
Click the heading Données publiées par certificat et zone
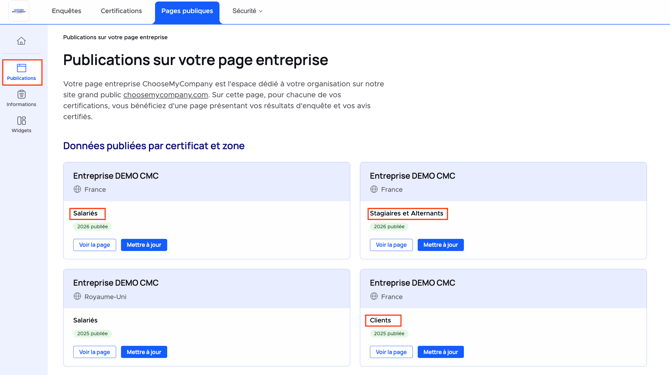154,146
